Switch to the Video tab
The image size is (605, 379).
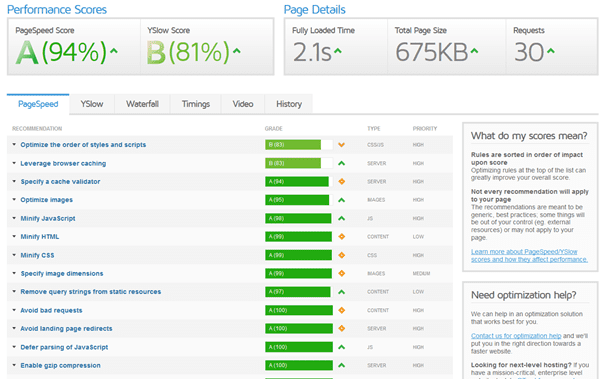[243, 104]
